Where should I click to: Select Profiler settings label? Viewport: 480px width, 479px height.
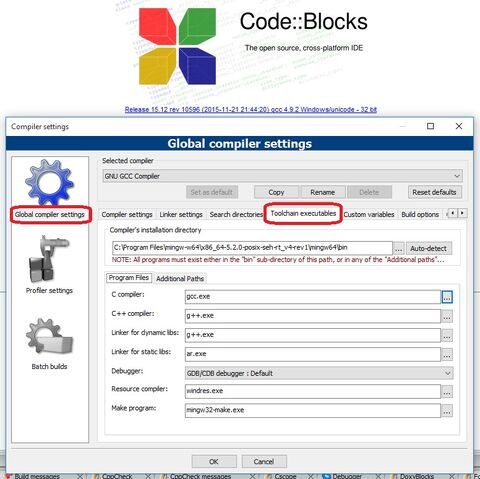pos(49,291)
